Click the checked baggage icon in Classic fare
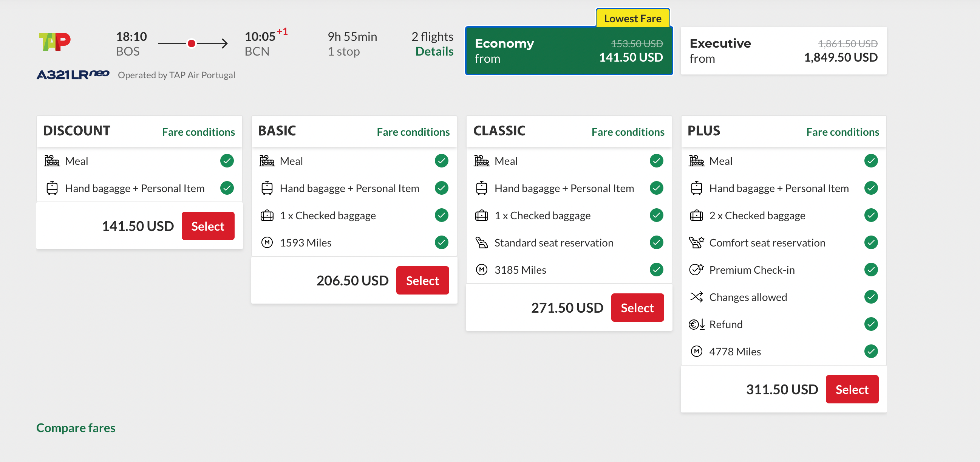The width and height of the screenshot is (980, 462). (481, 215)
